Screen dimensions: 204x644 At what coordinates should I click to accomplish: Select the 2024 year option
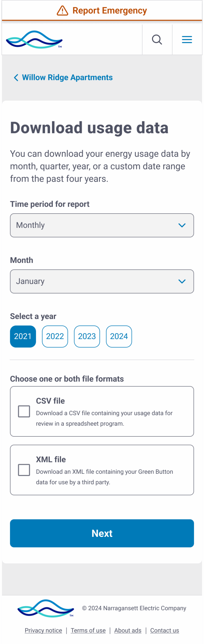119,336
